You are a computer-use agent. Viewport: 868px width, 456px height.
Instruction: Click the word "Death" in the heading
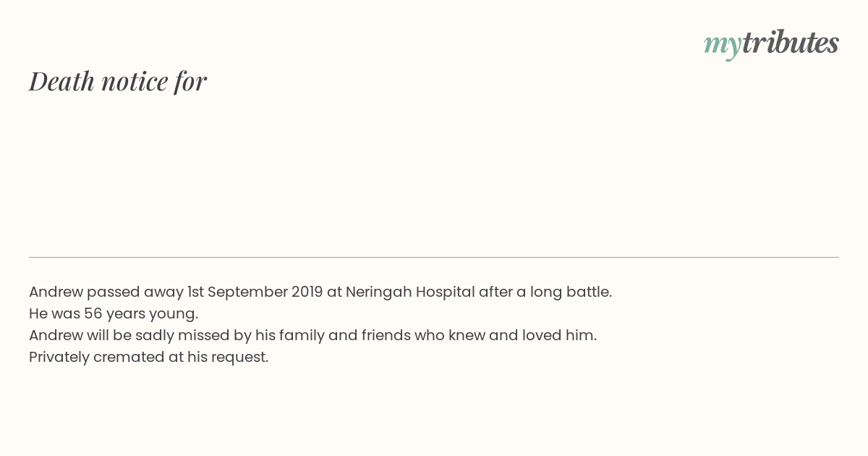(x=62, y=81)
